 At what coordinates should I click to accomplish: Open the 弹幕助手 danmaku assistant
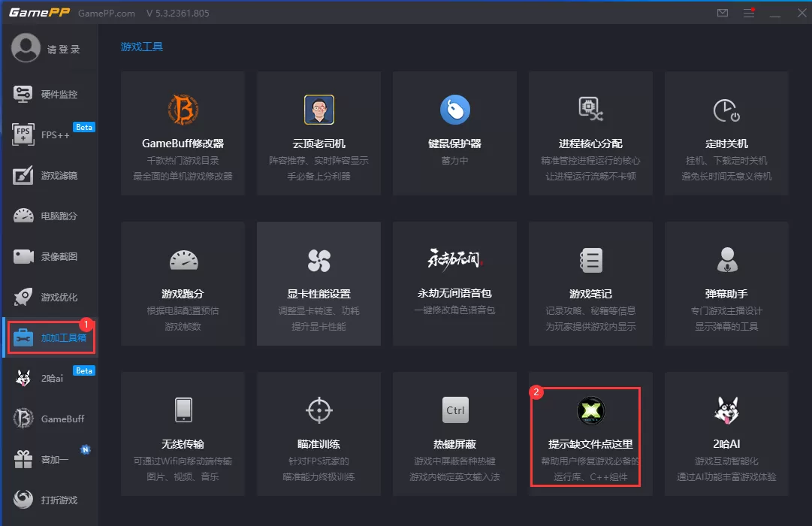pyautogui.click(x=726, y=283)
